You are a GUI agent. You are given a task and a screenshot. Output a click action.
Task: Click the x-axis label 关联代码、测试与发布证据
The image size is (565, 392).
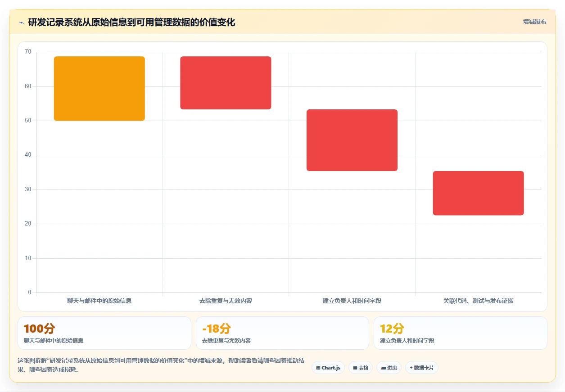[x=478, y=301]
